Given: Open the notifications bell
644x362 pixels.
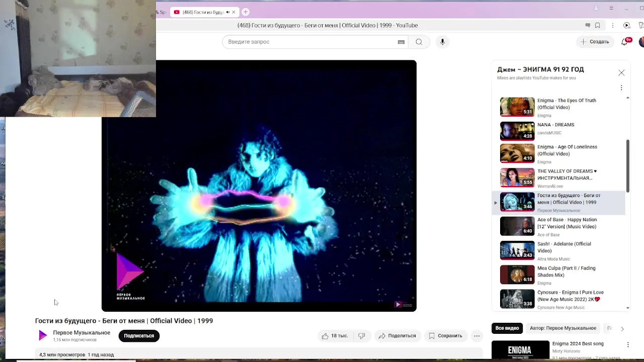Looking at the screenshot, I should 624,42.
